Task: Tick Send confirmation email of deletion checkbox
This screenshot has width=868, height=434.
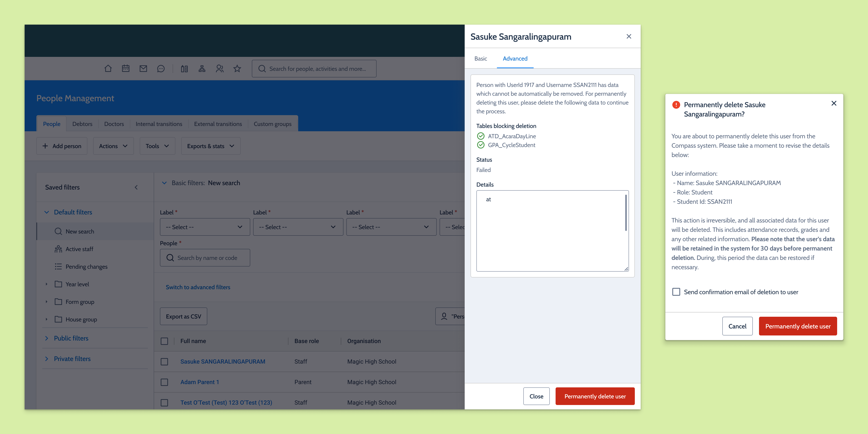Action: point(676,292)
